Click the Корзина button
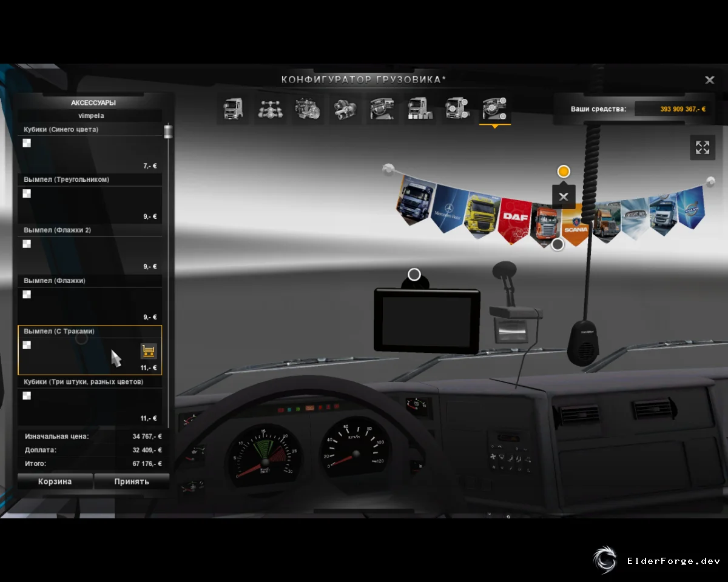The width and height of the screenshot is (728, 582). pyautogui.click(x=55, y=481)
